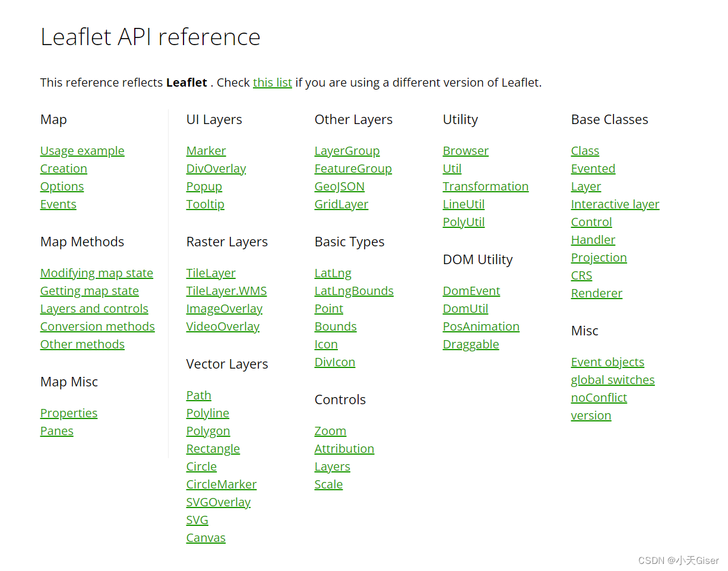Click the SVGOverlay link
The height and width of the screenshot is (571, 728).
tap(218, 502)
